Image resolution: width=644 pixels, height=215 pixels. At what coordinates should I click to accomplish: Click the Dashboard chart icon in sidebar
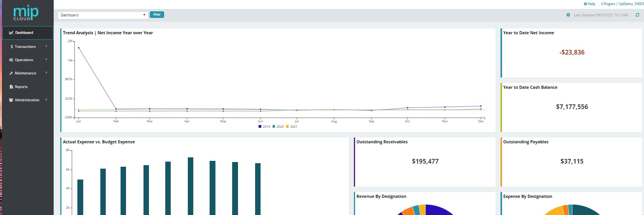coord(11,33)
